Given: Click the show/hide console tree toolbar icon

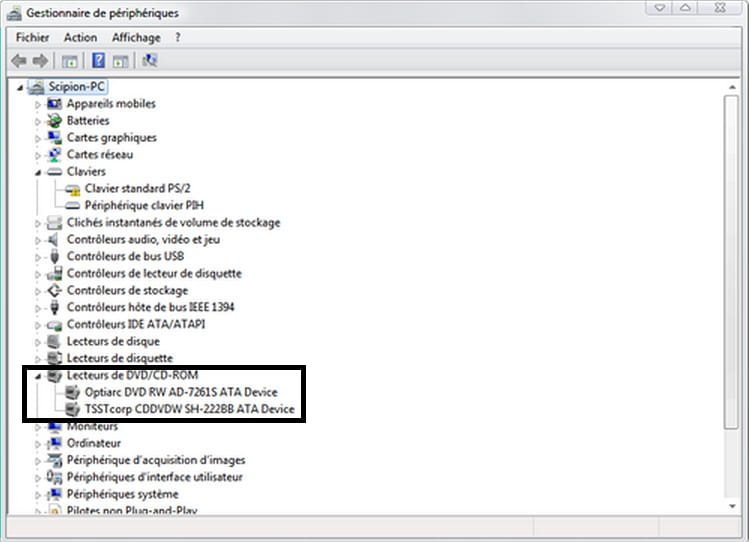Looking at the screenshot, I should (x=69, y=61).
